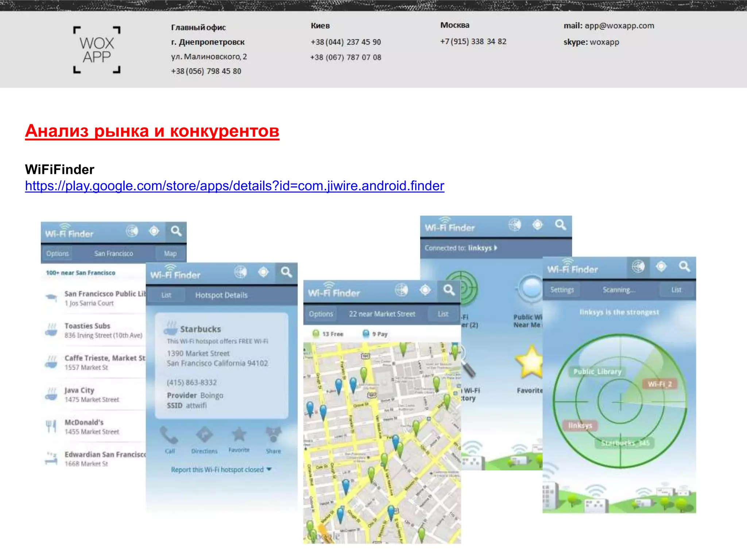
Task: Tap locate-me icon in Market Street map screen
Action: 425,290
